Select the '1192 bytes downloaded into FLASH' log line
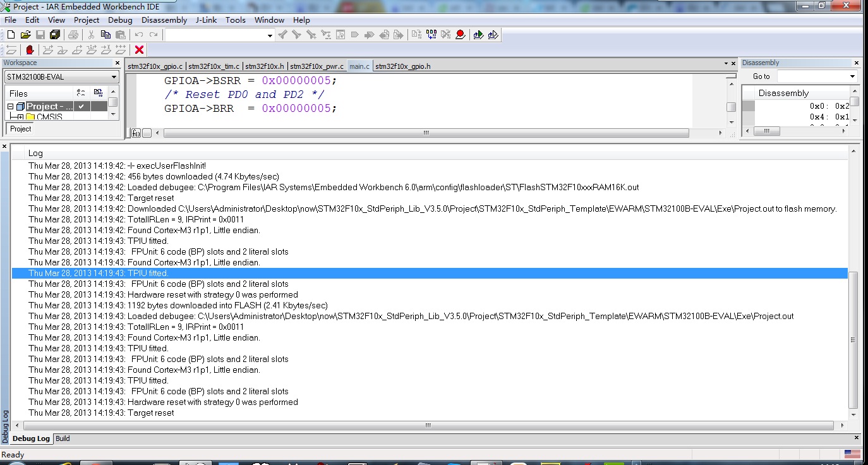 pos(178,305)
